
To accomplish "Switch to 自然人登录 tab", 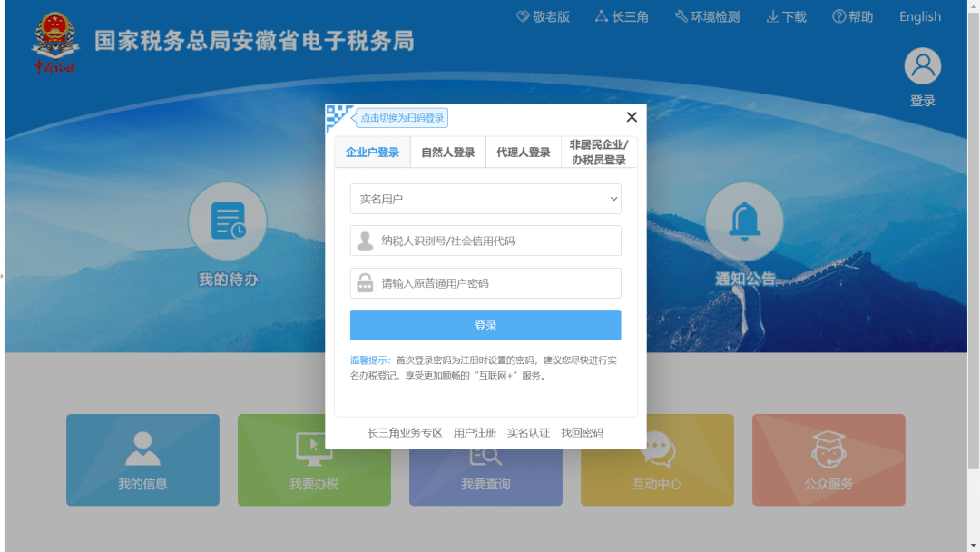I will [x=447, y=152].
